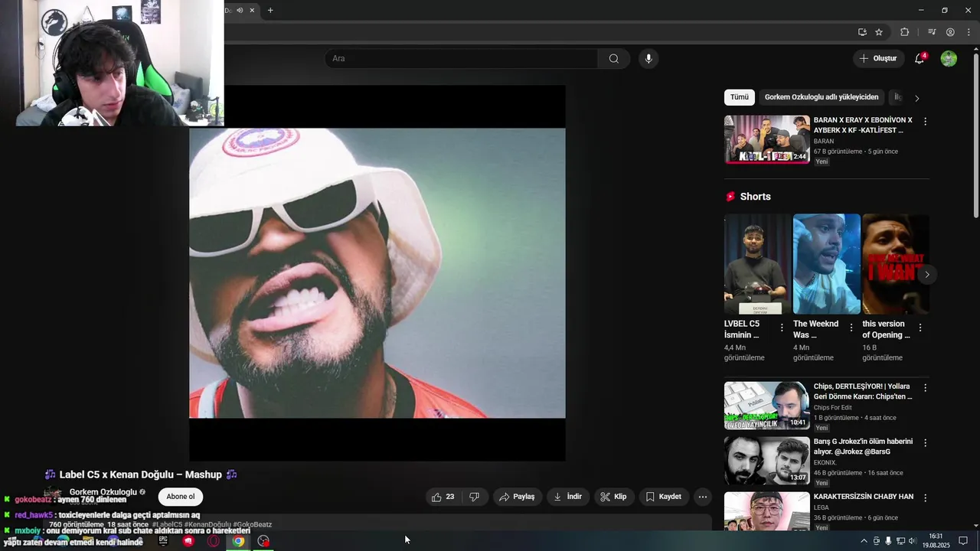
Task: Click into the Ara search field
Action: click(x=462, y=59)
